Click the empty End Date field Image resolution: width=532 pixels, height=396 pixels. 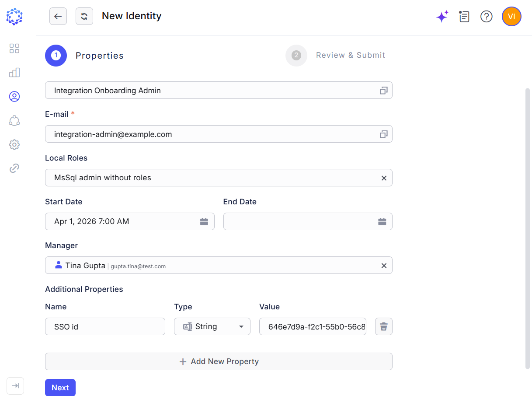pos(308,221)
